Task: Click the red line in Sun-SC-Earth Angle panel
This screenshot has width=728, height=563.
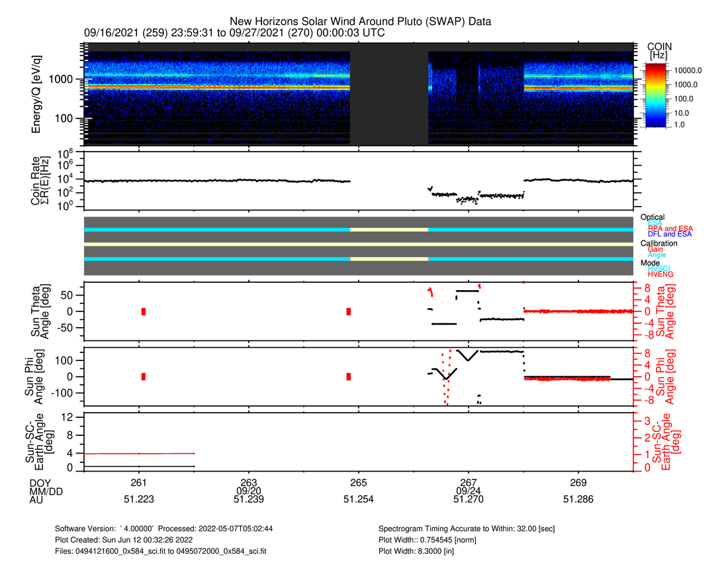Action: 139,453
